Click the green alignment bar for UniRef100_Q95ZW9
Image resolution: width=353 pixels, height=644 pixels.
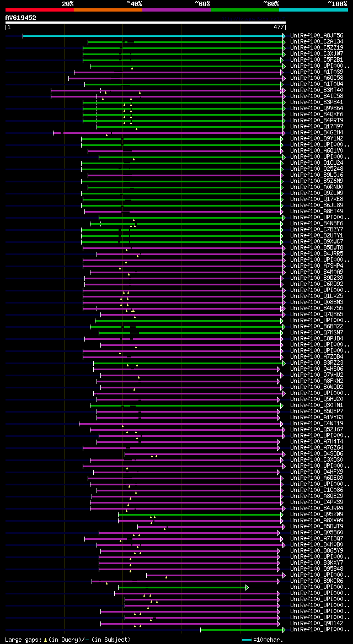point(201,514)
